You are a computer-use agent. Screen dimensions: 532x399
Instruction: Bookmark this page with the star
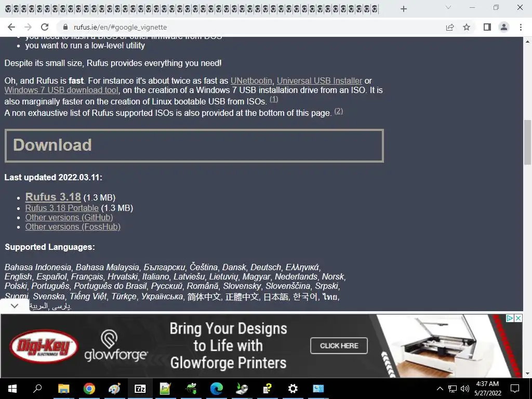[467, 27]
